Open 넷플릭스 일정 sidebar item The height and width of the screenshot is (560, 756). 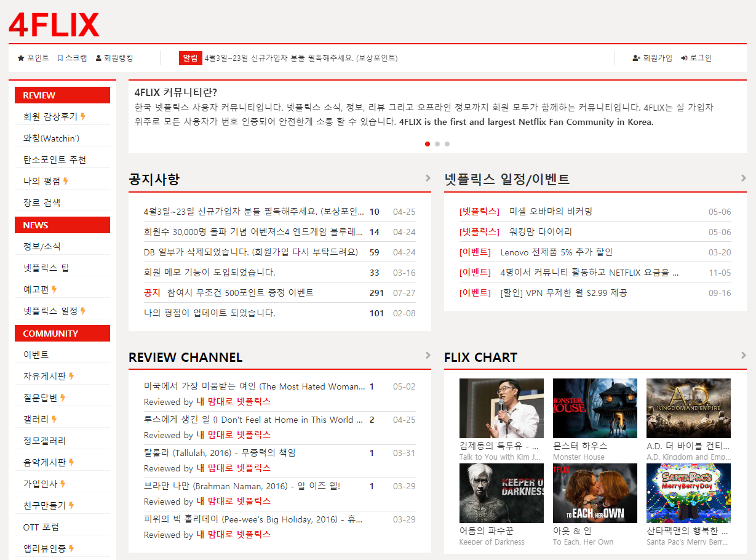tap(54, 311)
